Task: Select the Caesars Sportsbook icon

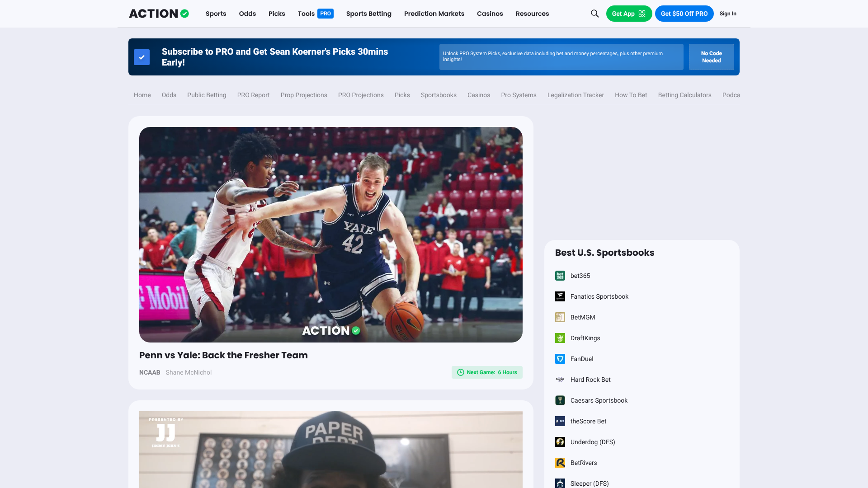Action: pyautogui.click(x=560, y=400)
